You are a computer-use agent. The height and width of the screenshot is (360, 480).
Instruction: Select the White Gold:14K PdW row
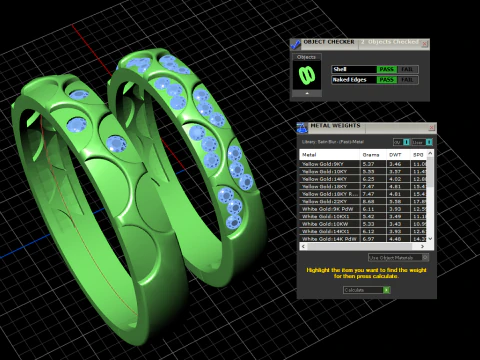363,239
